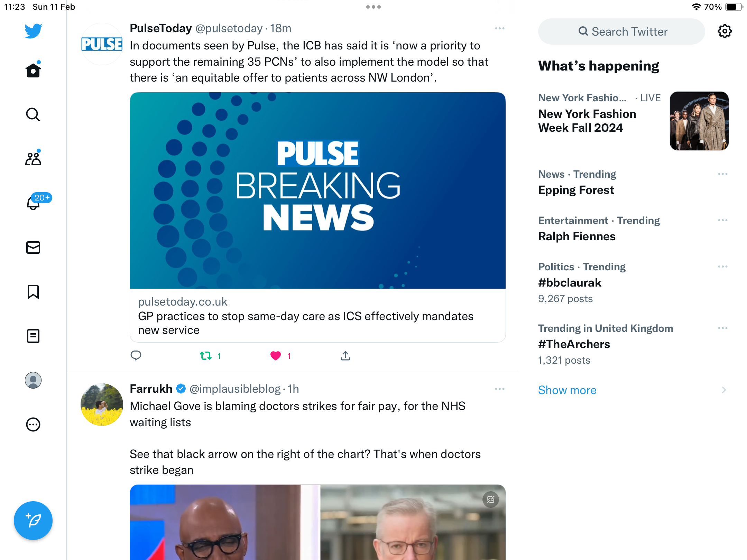Open the Messages envelope icon
The image size is (747, 560).
[x=33, y=248]
